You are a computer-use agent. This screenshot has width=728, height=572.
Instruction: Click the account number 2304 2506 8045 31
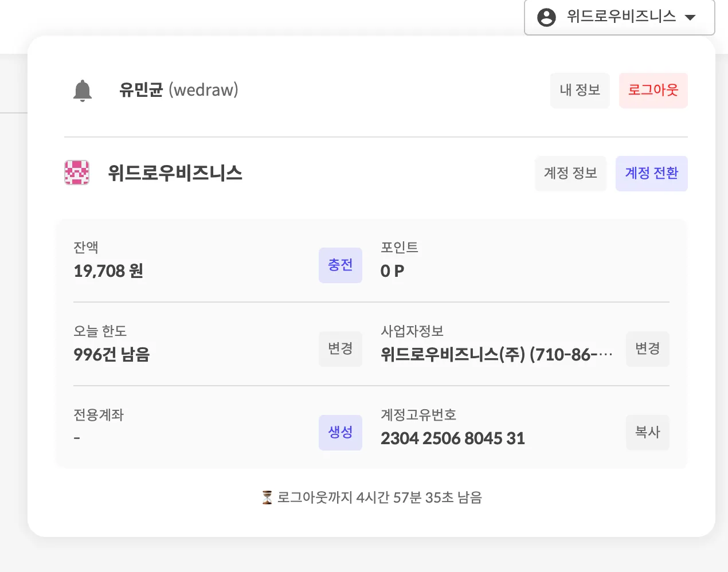(x=453, y=438)
